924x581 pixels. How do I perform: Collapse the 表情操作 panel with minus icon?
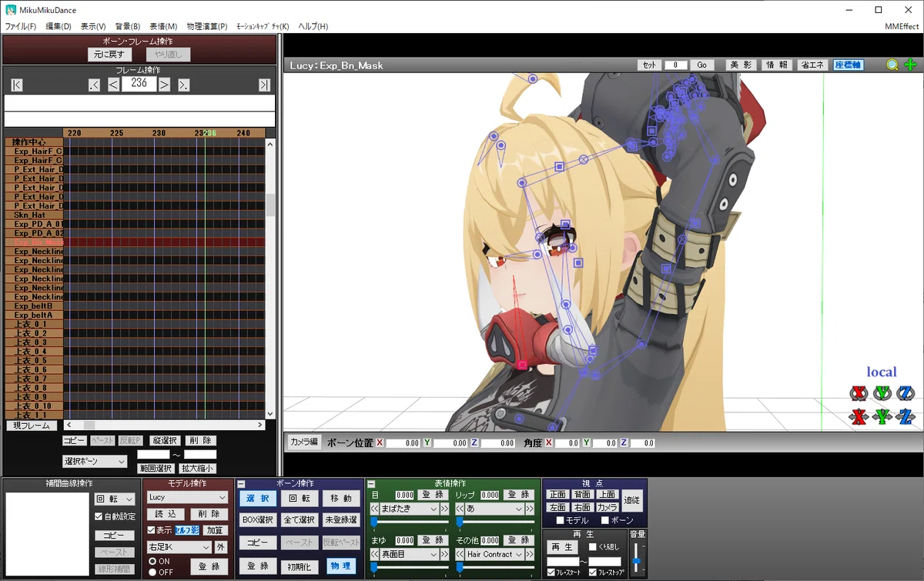click(x=371, y=484)
